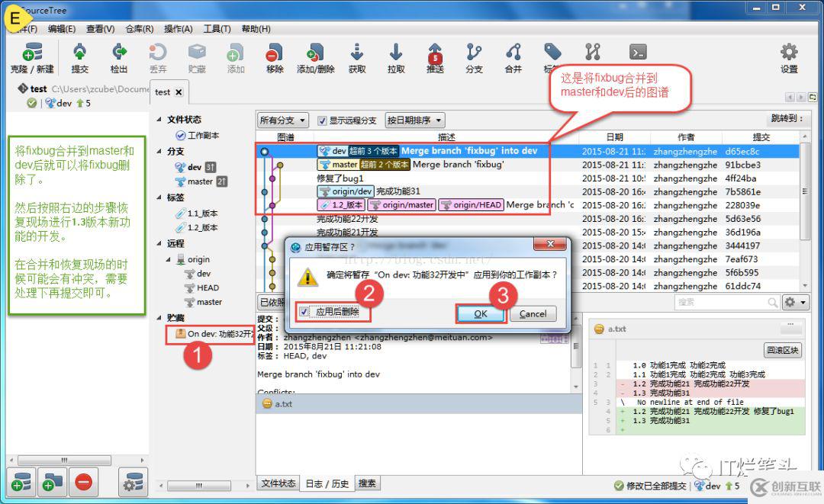824x504 pixels.
Task: Open the 操作(A) menu
Action: 178,29
